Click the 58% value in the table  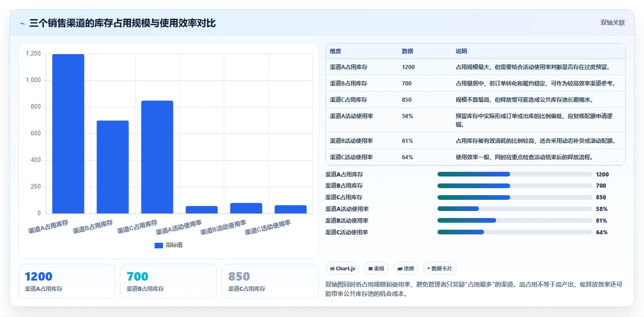[407, 116]
